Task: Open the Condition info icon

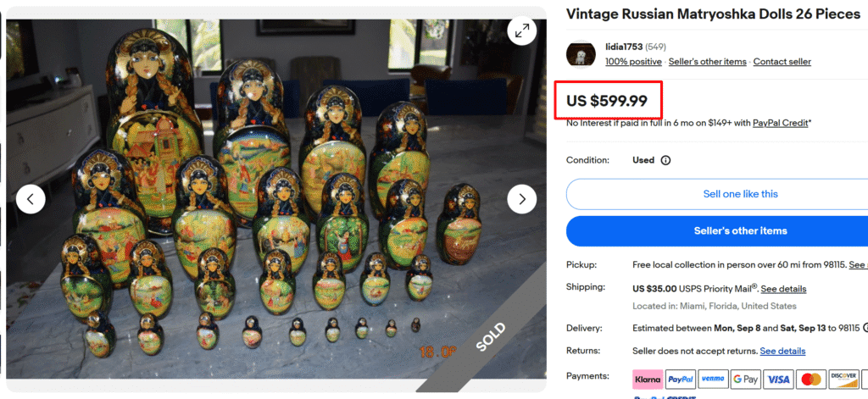Action: 665,160
